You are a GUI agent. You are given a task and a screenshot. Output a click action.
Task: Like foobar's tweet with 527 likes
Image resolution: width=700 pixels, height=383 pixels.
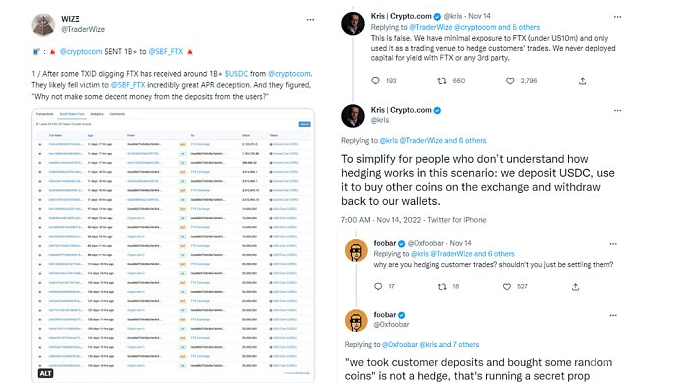[x=507, y=287]
